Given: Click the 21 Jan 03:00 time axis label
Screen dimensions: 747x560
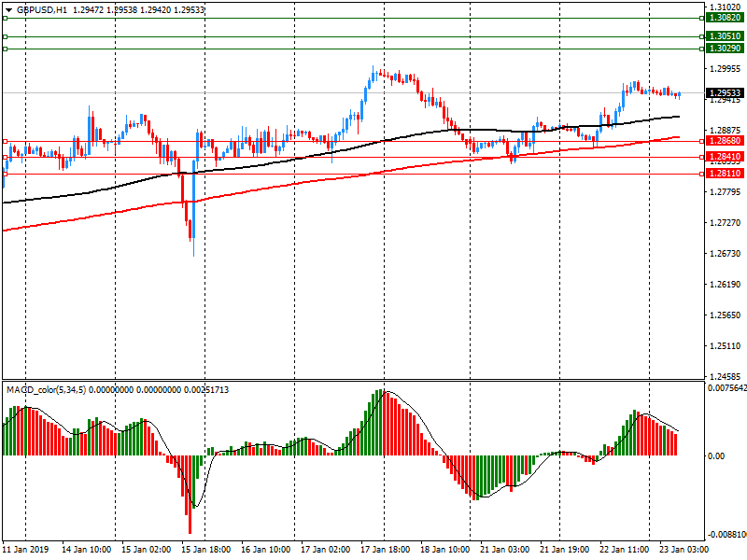Looking at the screenshot, I should pos(505,549).
